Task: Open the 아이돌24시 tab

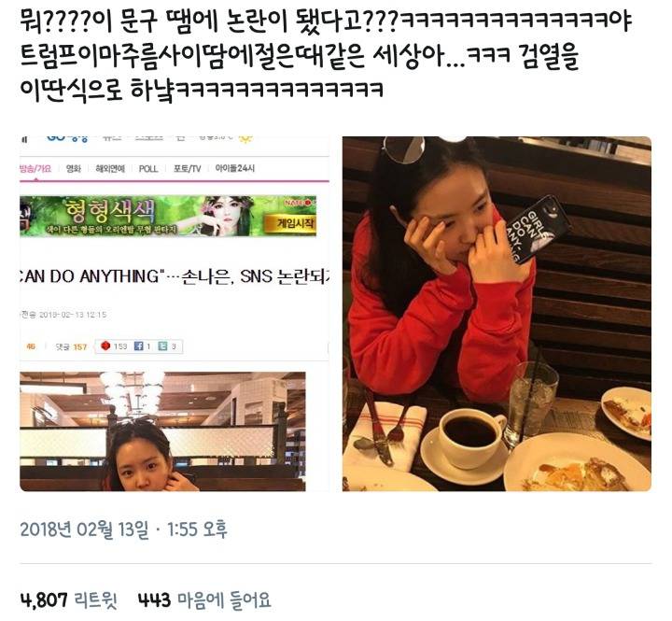Action: coord(235,168)
